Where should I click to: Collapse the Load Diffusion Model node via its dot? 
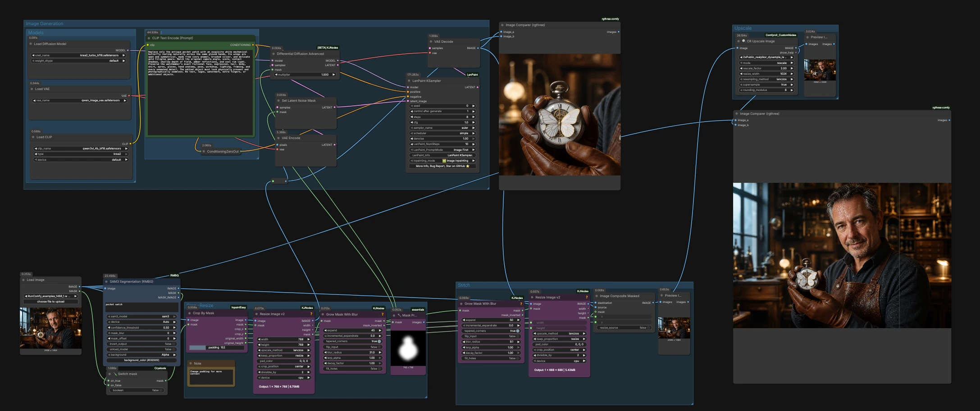31,44
